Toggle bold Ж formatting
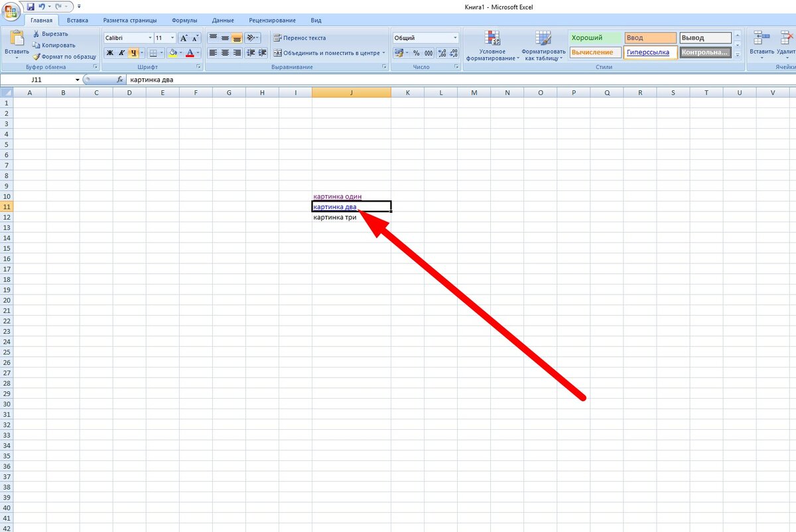This screenshot has height=532, width=796. coord(110,53)
